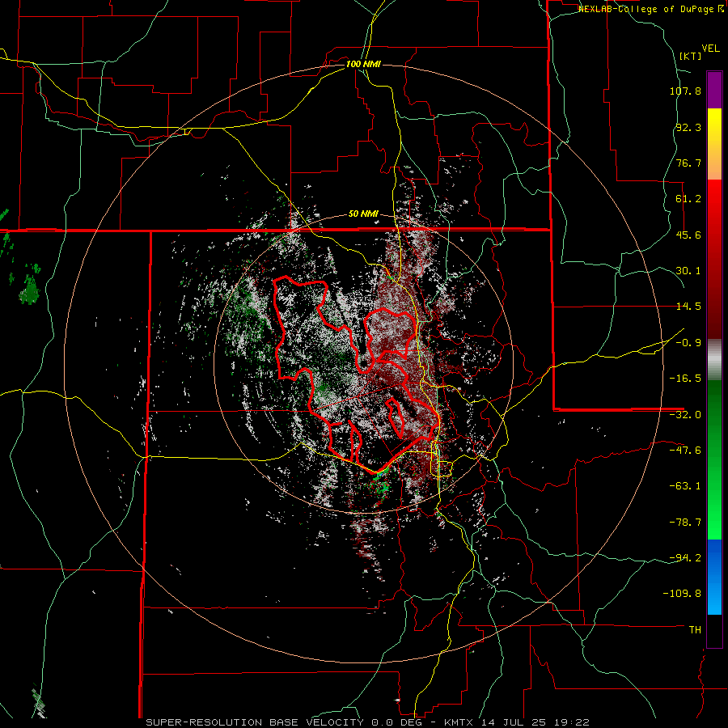This screenshot has width=728, height=728.
Task: Click the 30.1 legend value
Action: 688,271
